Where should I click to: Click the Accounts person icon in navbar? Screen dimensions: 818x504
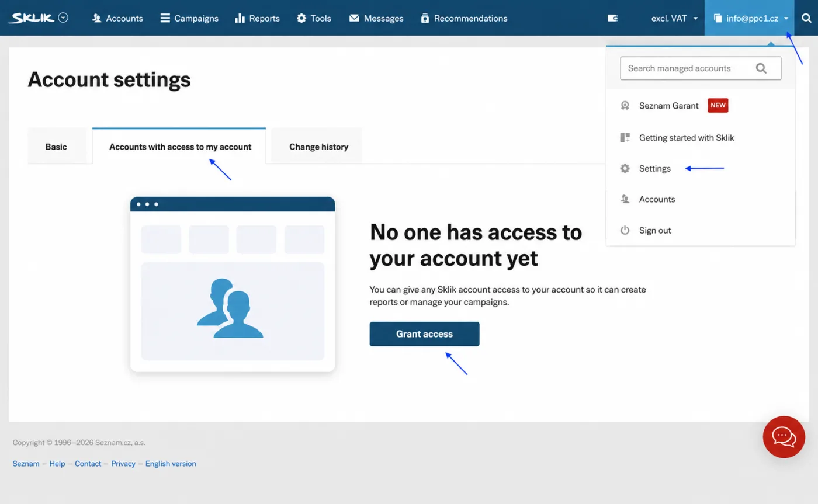(x=97, y=18)
